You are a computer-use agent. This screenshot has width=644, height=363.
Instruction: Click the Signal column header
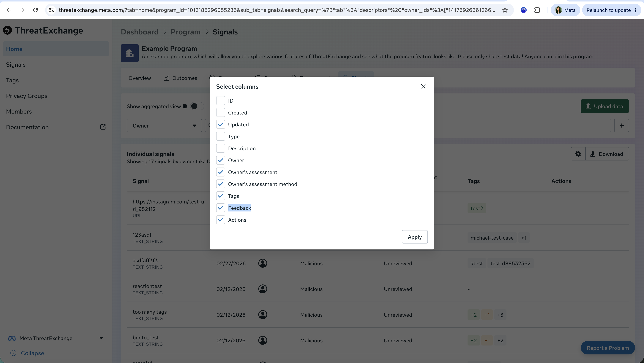141,181
